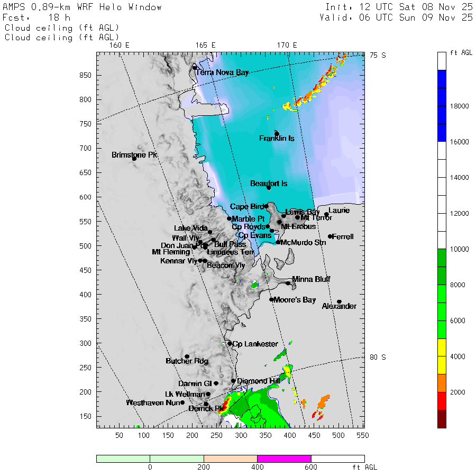476x476 pixels.
Task: Click the 'McMurdo Stn' label
Action: (303, 243)
